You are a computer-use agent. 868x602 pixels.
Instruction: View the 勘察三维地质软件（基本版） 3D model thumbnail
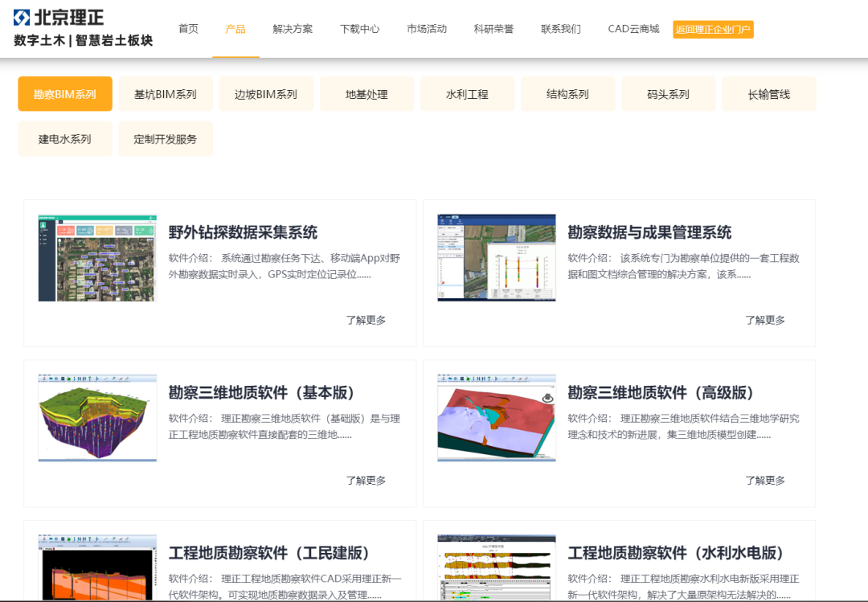pyautogui.click(x=97, y=418)
